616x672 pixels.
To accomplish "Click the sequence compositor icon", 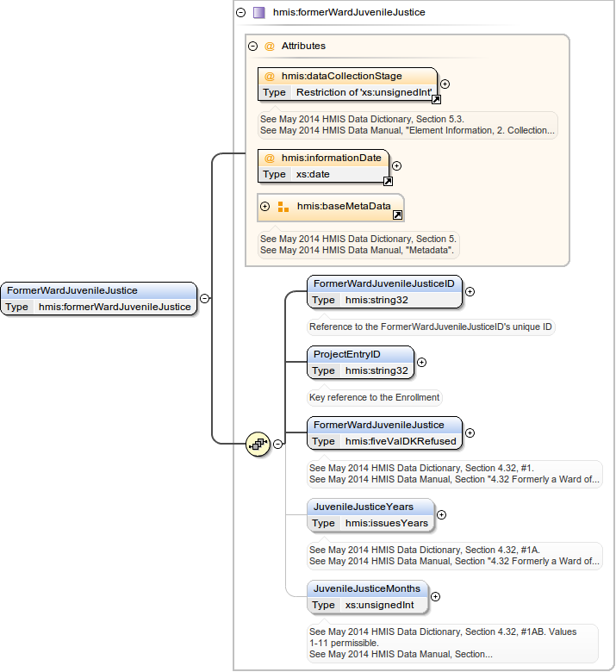I will click(258, 445).
